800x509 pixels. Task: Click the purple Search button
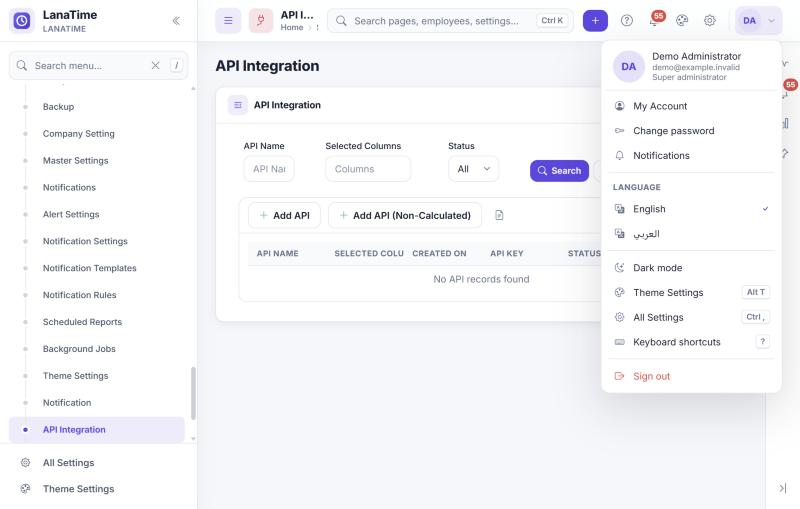(x=559, y=171)
